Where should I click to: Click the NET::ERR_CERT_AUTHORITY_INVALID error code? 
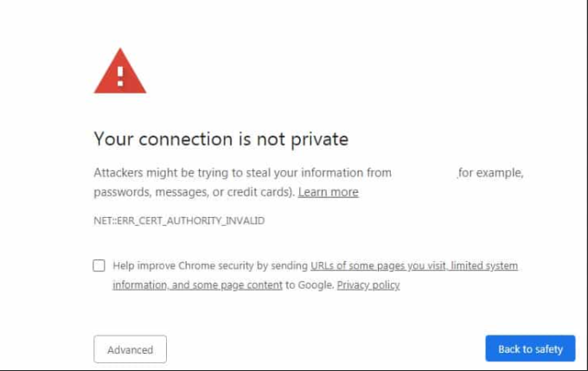coord(179,221)
